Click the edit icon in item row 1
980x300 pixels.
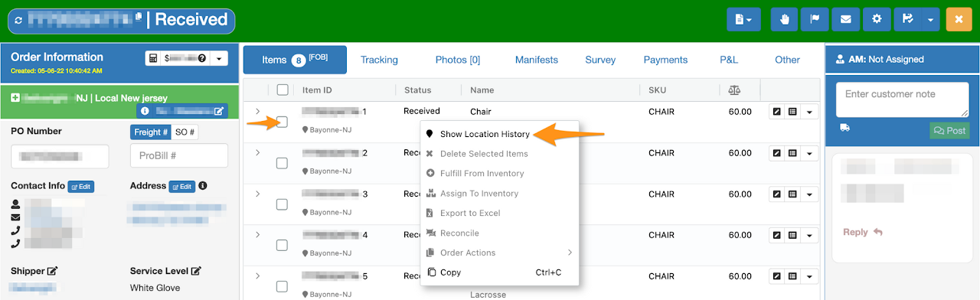click(x=776, y=112)
